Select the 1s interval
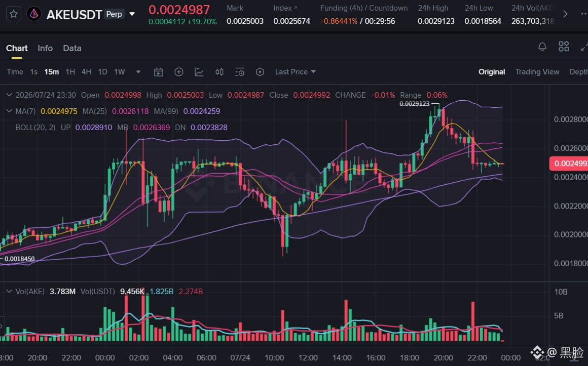 pyautogui.click(x=34, y=72)
